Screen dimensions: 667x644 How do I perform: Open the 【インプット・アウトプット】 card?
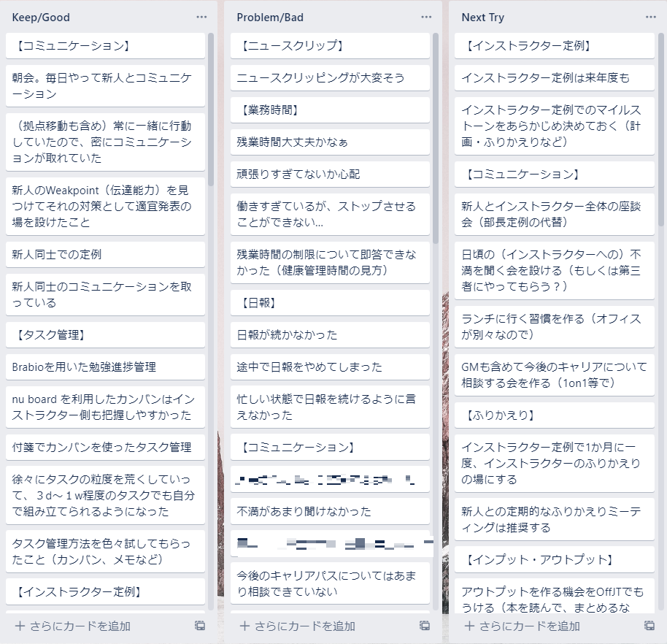555,559
